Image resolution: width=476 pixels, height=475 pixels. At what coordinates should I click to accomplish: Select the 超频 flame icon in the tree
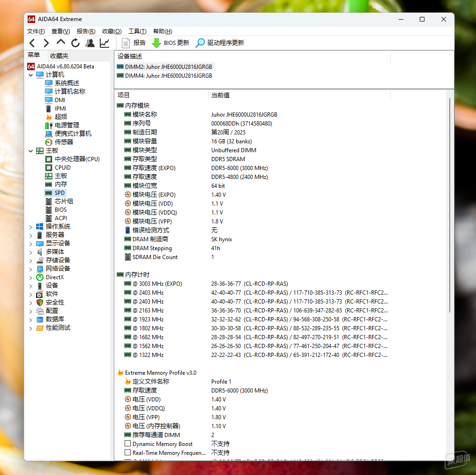[49, 117]
